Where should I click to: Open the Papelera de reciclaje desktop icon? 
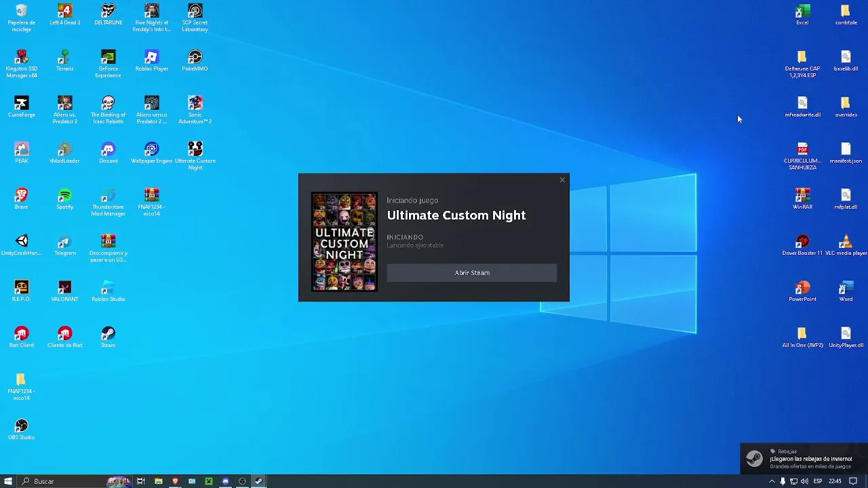(22, 18)
